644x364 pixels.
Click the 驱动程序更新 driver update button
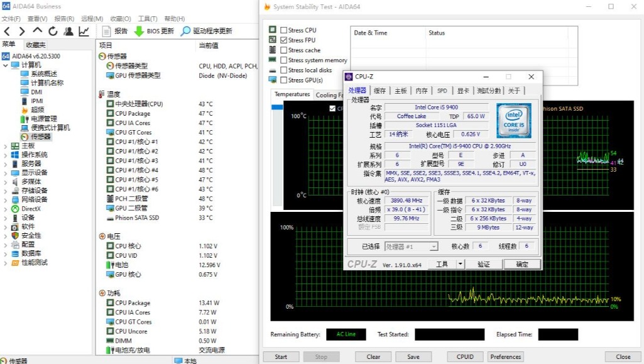[x=207, y=31]
